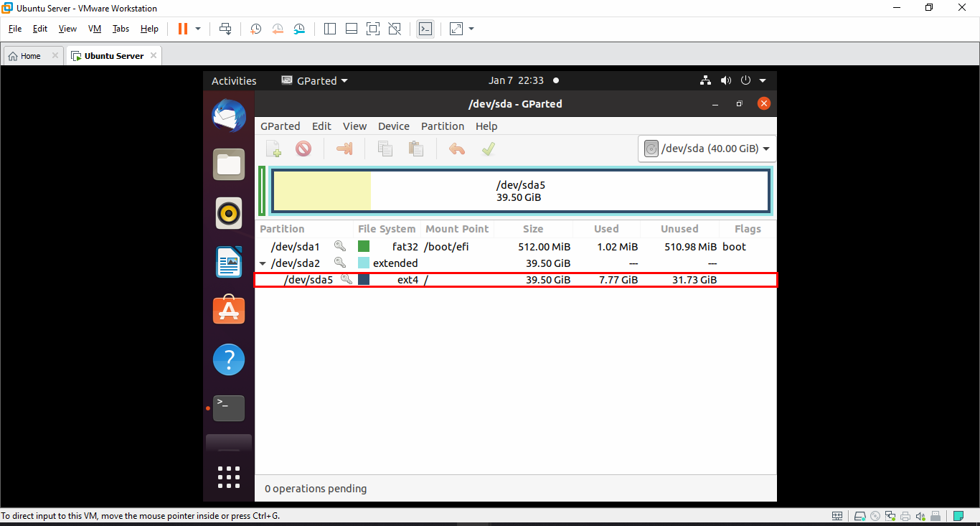Select the /dev/sda5 block in the disk map
Image resolution: width=980 pixels, height=526 pixels.
point(521,191)
